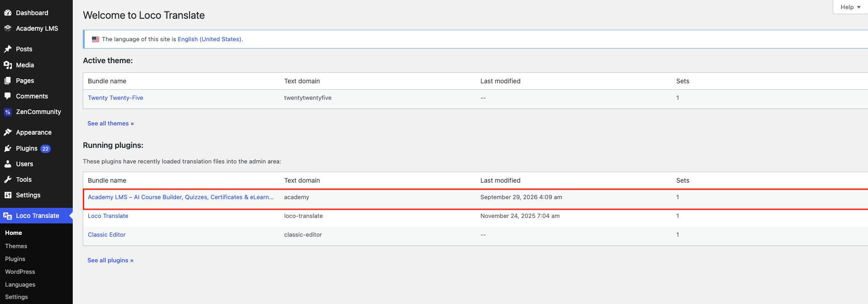Open the Classic Editor bundle link

click(107, 235)
